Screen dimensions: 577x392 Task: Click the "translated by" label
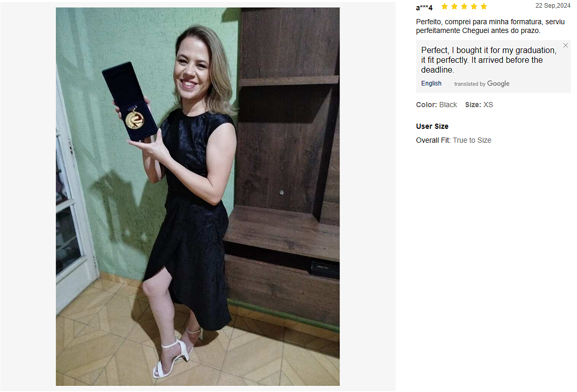[469, 84]
